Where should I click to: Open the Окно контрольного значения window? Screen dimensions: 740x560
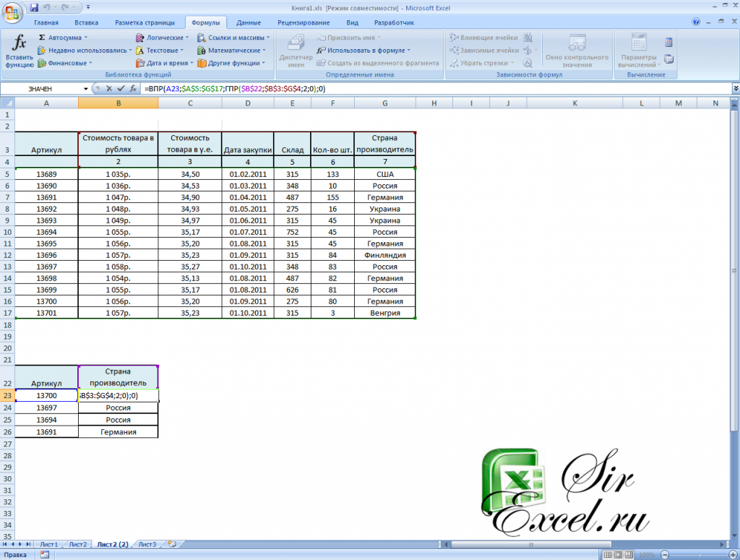point(576,49)
